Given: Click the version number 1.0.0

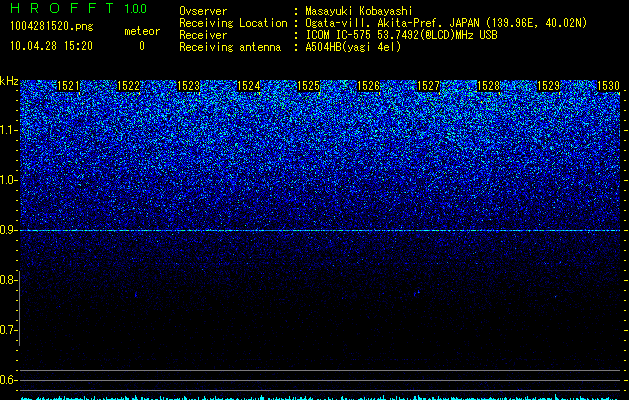Looking at the screenshot, I should tap(136, 9).
